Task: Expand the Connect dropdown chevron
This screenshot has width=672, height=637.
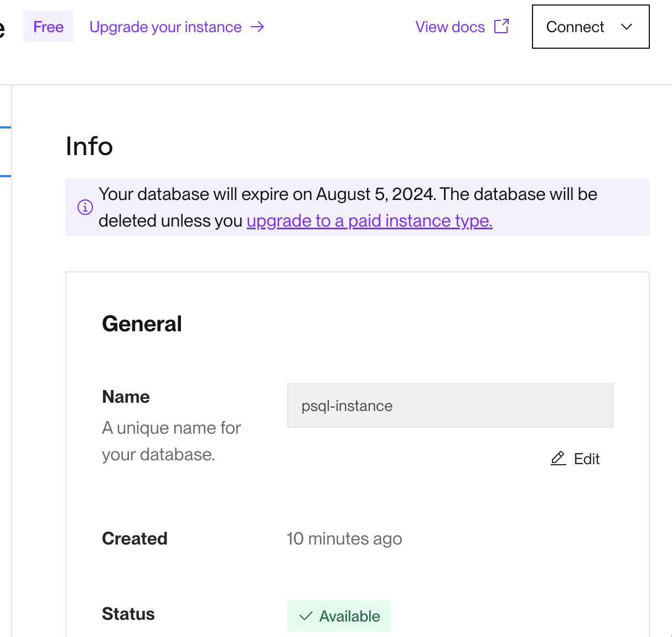Action: (627, 27)
